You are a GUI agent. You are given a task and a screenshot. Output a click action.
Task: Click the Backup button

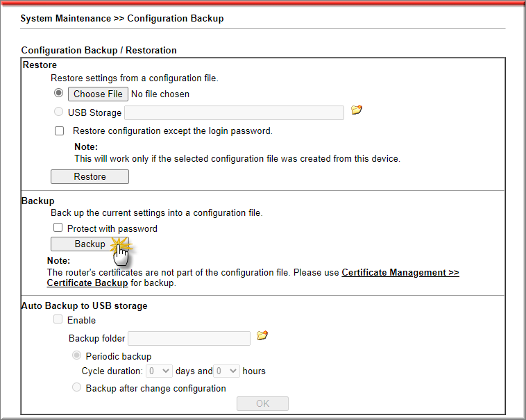click(x=90, y=244)
